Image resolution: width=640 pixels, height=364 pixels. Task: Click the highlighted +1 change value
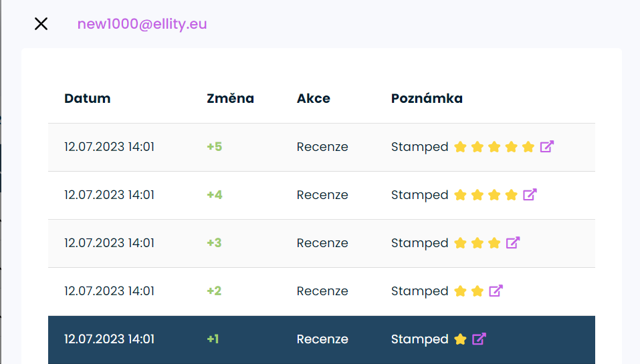[213, 339]
